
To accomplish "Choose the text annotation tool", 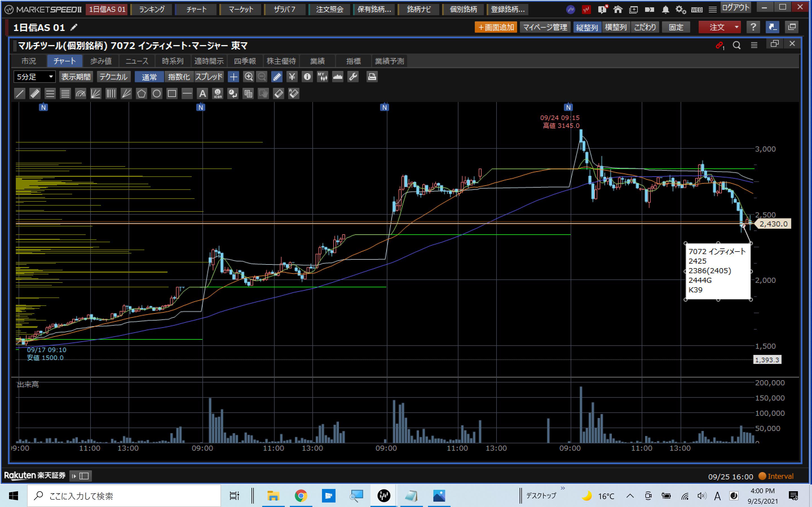I will click(202, 94).
